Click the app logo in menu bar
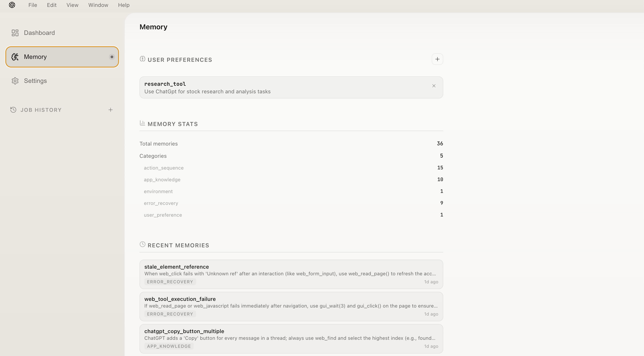The width and height of the screenshot is (644, 356). (12, 5)
